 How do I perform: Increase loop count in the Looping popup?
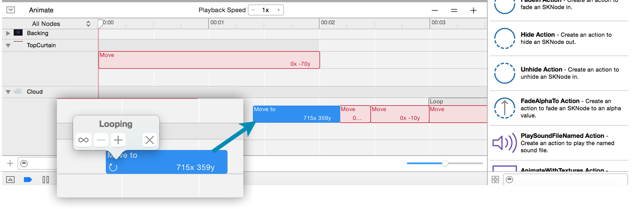(118, 140)
